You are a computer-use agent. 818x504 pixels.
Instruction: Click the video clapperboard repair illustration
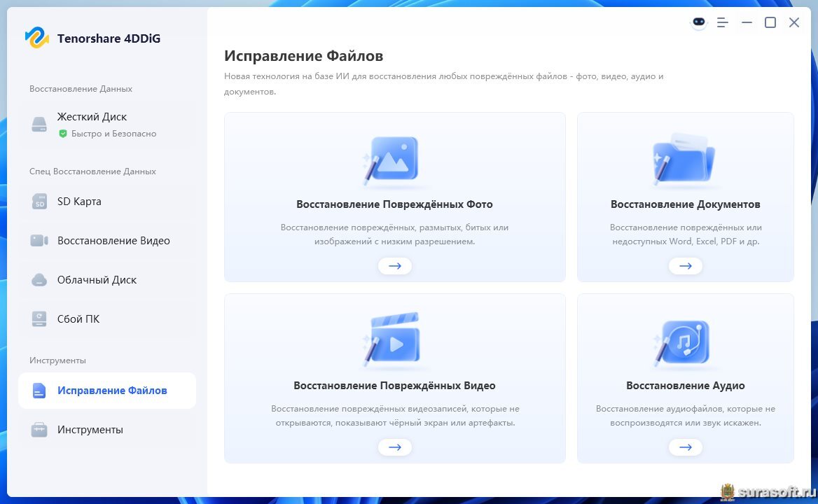[392, 339]
